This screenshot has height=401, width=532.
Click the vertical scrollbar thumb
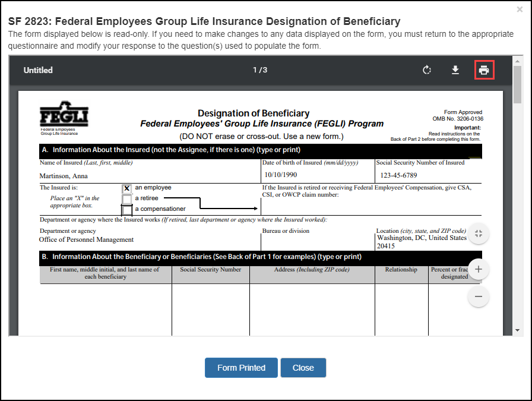(x=517, y=84)
